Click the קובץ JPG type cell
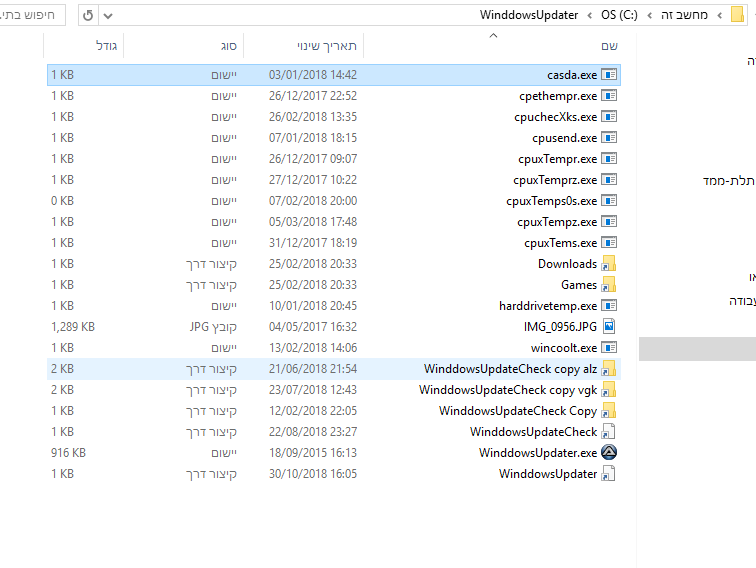 [x=213, y=327]
